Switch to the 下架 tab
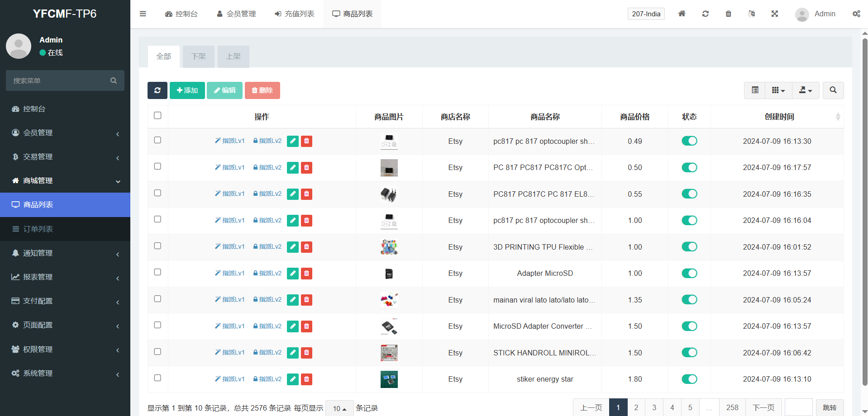Screen dimensions: 868x416 pyautogui.click(x=198, y=57)
